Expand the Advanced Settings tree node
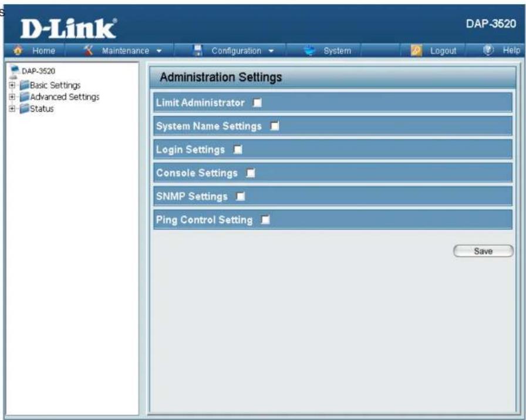Viewport: 526px width, 420px height. point(12,97)
